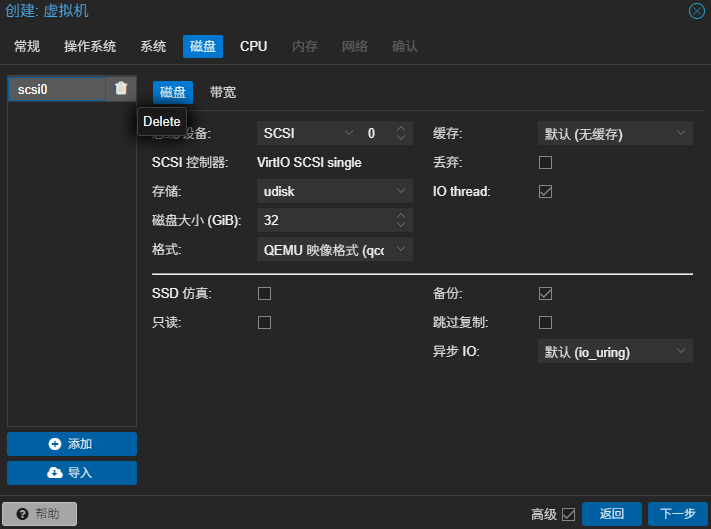
Task: Toggle the IO thread checkbox
Action: (545, 191)
